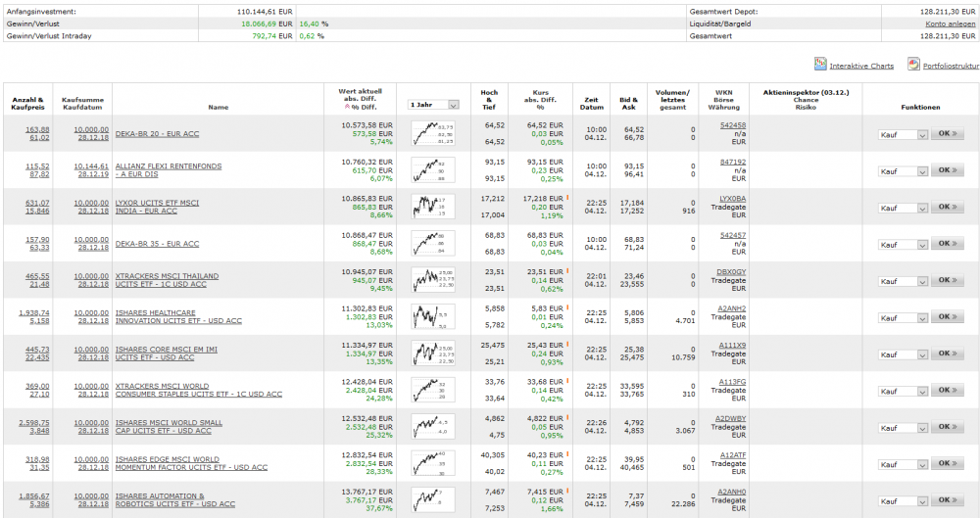This screenshot has height=518, width=980.
Task: Expand the Kauf dropdown for DEKA-BR 35
Action: (904, 245)
